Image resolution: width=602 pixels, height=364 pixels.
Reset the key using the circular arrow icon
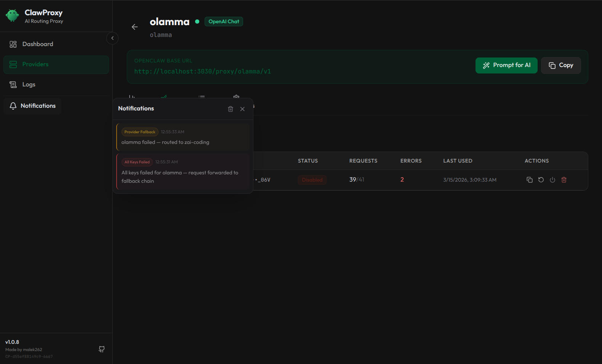pyautogui.click(x=541, y=180)
